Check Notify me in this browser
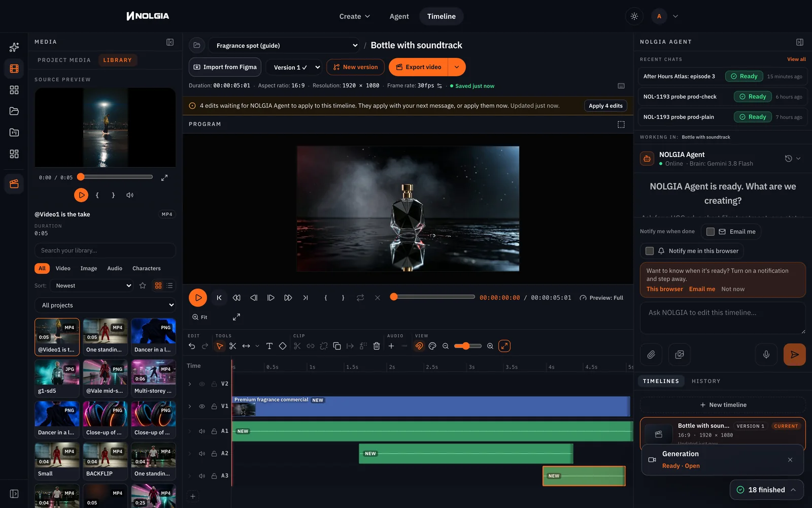This screenshot has height=508, width=812. pyautogui.click(x=650, y=251)
